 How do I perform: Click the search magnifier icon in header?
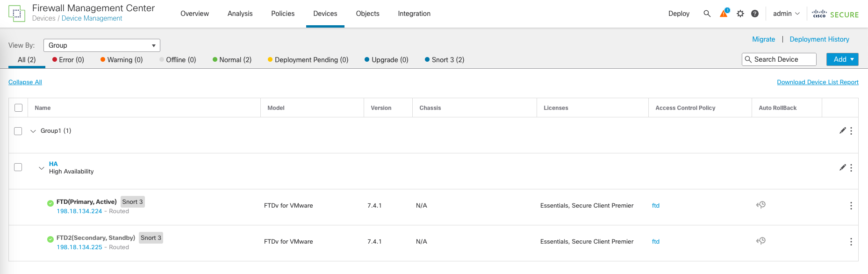[x=707, y=14]
